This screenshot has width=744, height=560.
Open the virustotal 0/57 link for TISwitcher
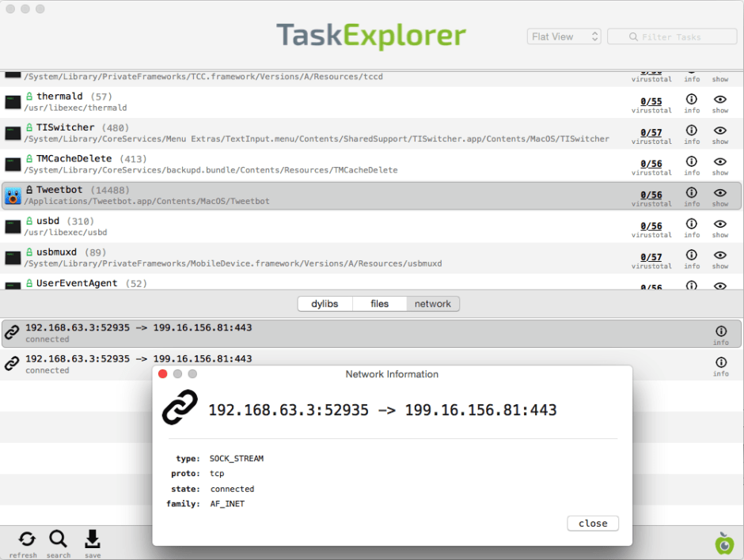(651, 130)
